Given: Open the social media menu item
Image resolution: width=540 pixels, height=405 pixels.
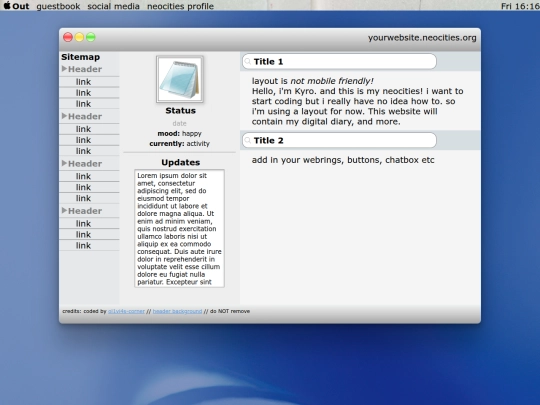Looking at the screenshot, I should point(113,6).
